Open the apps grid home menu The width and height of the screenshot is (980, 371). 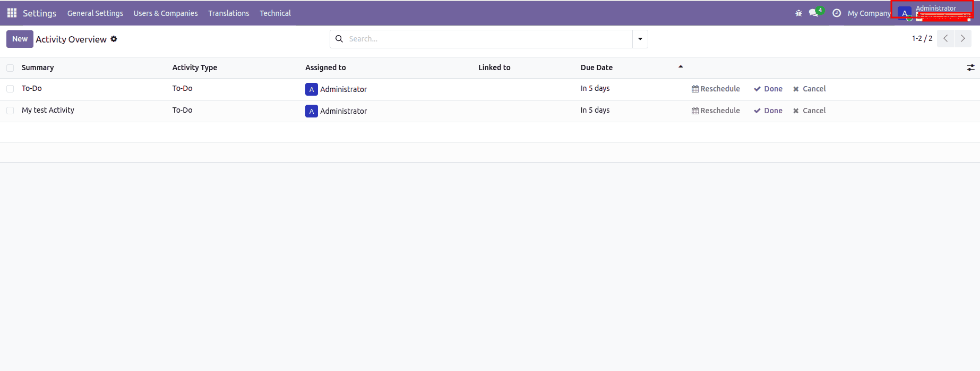click(x=12, y=13)
